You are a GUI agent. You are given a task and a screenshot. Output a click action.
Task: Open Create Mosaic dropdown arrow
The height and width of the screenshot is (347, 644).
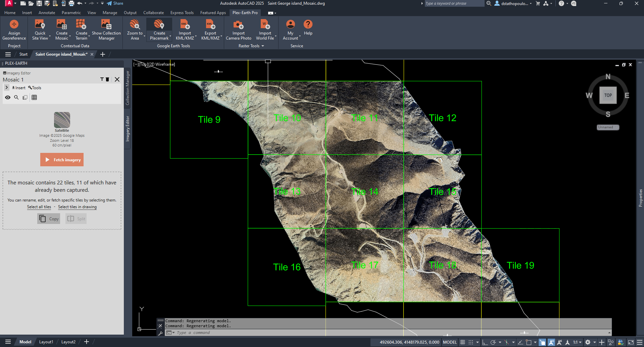(x=70, y=36)
